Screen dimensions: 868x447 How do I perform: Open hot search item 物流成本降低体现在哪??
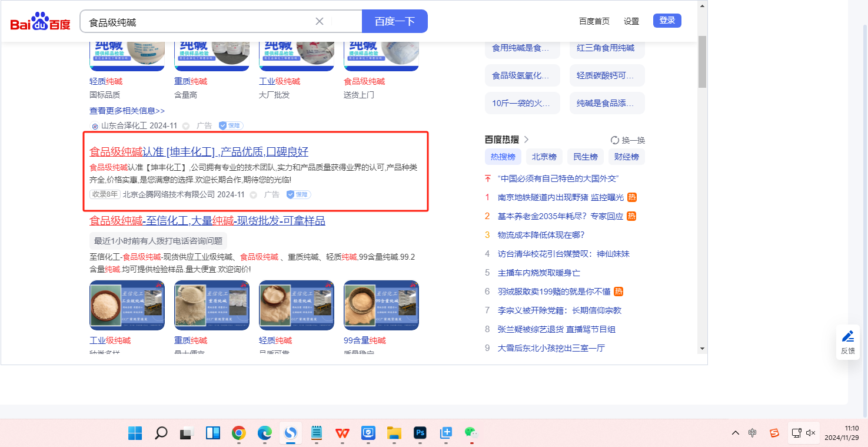541,235
